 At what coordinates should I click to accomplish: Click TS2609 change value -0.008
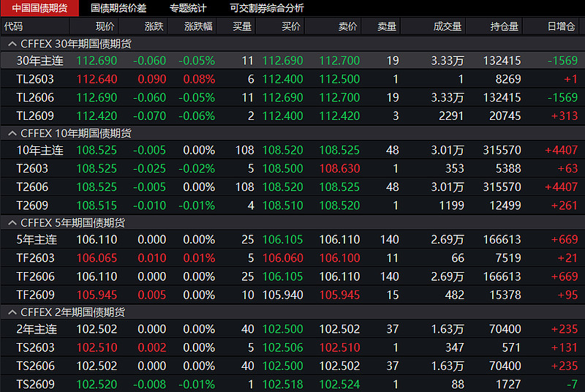coord(149,384)
